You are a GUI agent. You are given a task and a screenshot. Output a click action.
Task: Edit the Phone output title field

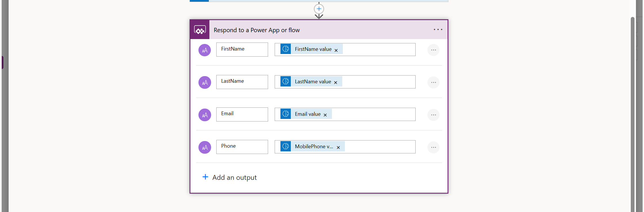[x=242, y=147]
